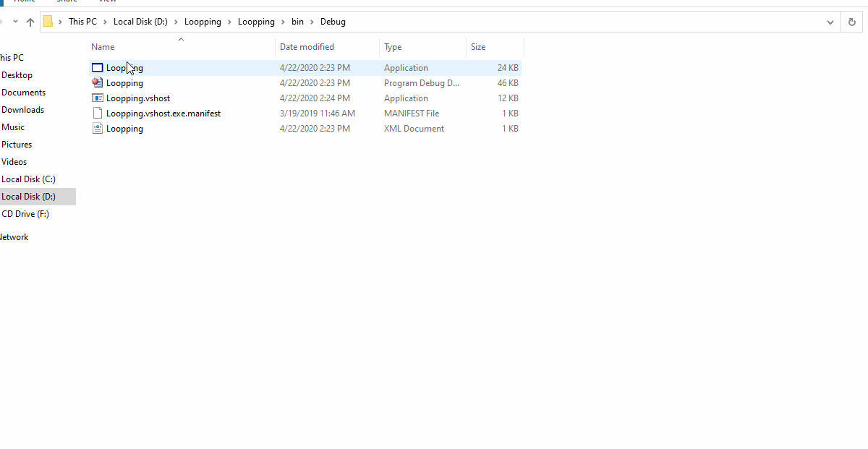The height and width of the screenshot is (449, 868).
Task: Click the XML Document type cell
Action: [x=414, y=129]
